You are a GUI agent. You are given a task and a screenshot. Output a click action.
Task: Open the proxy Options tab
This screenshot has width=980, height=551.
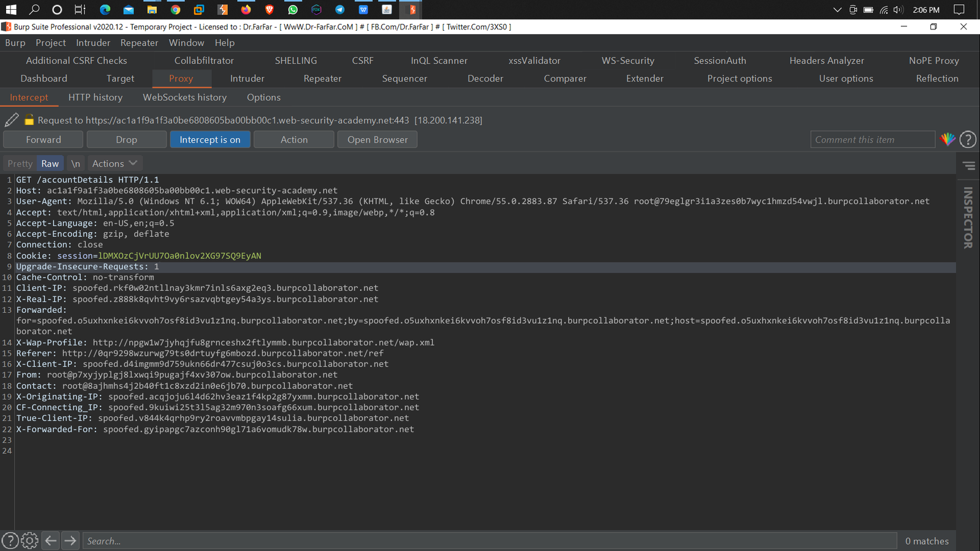[264, 97]
